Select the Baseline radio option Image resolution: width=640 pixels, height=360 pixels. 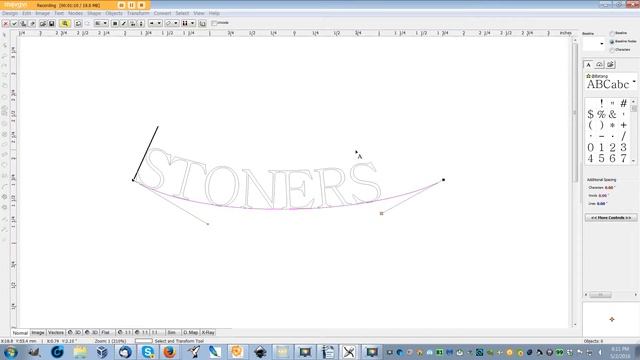click(x=612, y=33)
